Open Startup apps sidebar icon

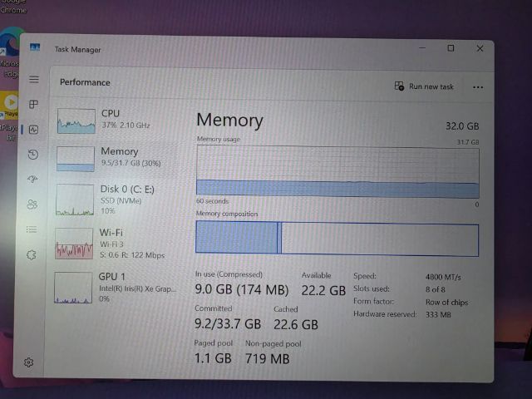pos(32,179)
